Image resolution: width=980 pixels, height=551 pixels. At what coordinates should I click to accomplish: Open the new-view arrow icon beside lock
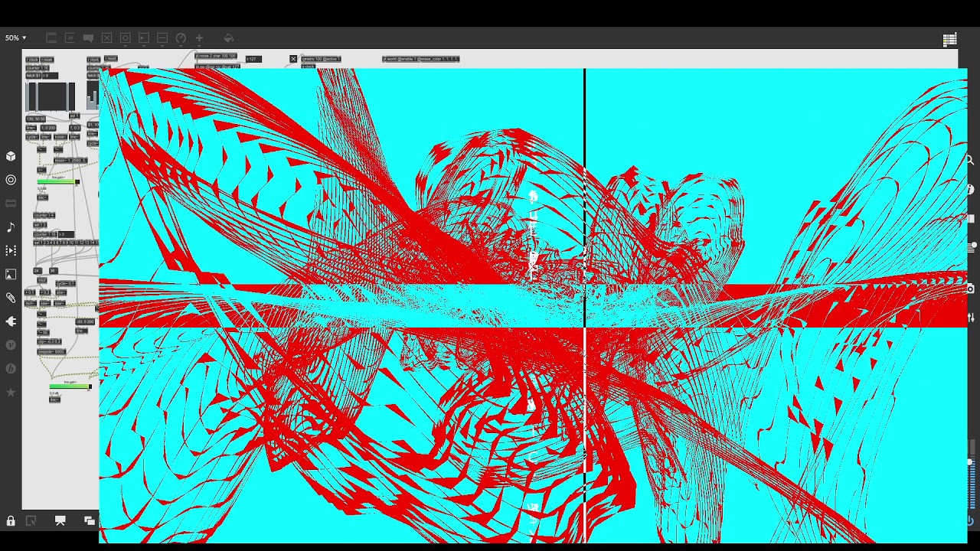pos(31,521)
